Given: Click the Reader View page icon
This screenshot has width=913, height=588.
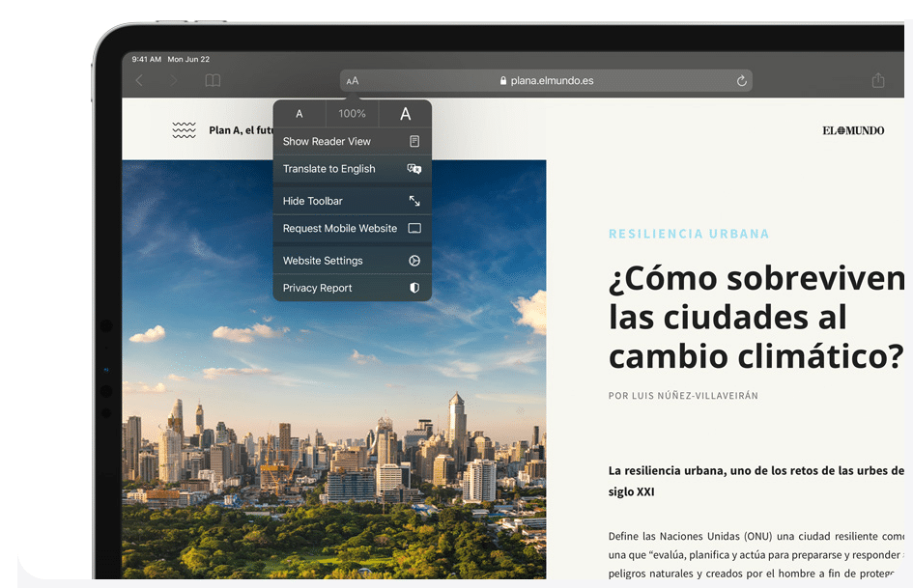Looking at the screenshot, I should click(x=414, y=141).
